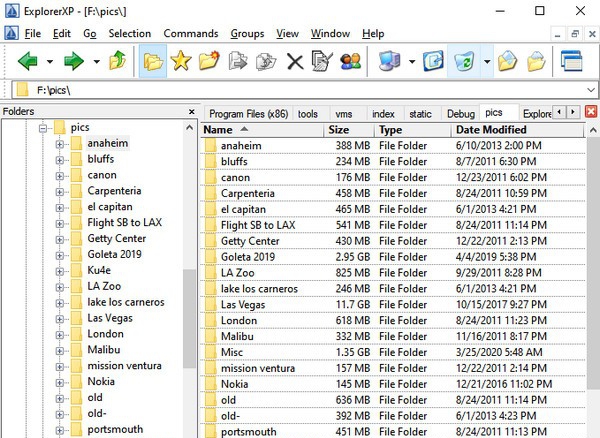The image size is (600, 438).
Task: Expand the Goleta 2019 tree node
Action: coord(60,255)
